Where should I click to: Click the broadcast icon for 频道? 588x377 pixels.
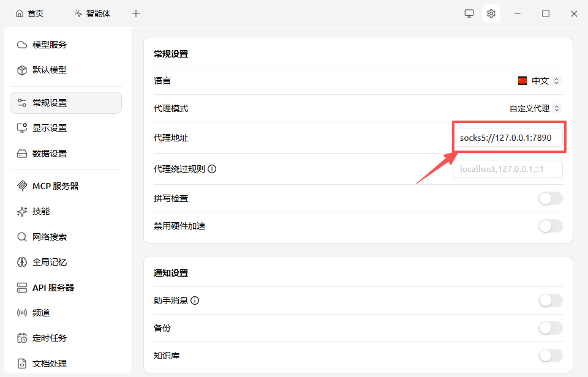click(x=22, y=313)
